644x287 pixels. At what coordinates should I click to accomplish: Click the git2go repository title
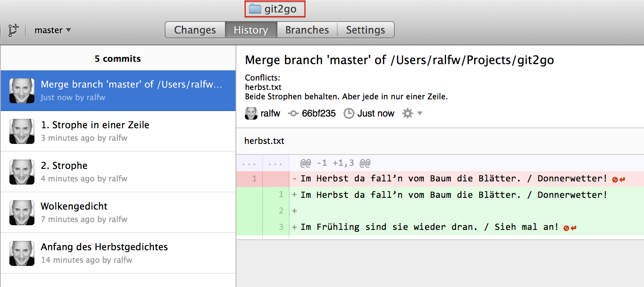click(x=280, y=9)
